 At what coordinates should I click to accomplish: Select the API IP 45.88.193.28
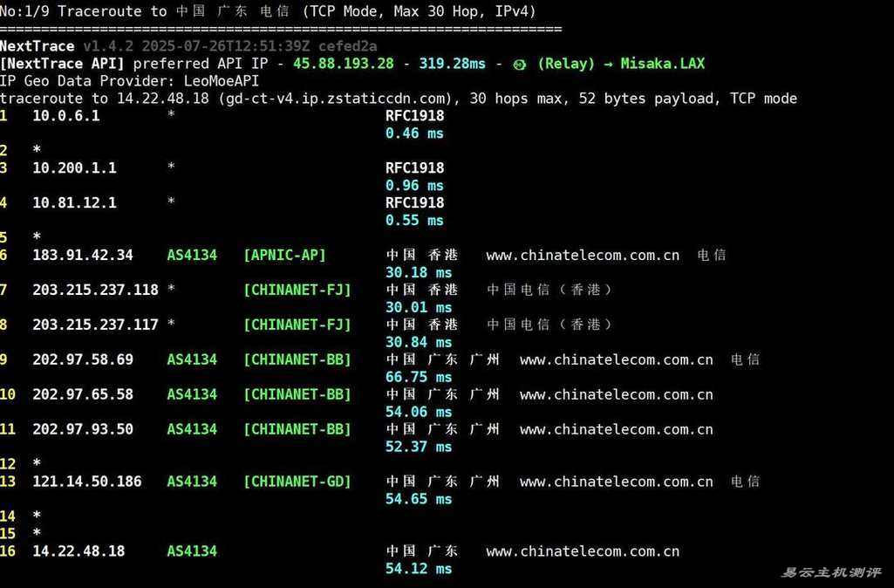[344, 64]
